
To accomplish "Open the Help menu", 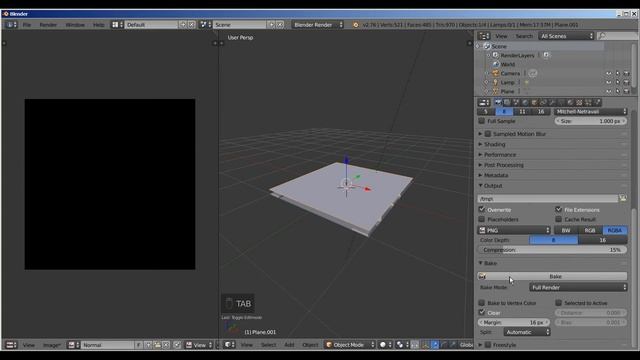I will [x=98, y=24].
